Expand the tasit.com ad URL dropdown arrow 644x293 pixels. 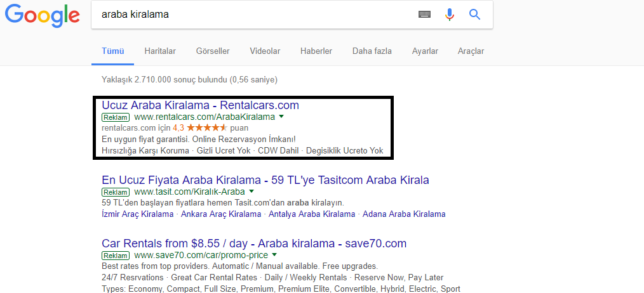point(252,192)
